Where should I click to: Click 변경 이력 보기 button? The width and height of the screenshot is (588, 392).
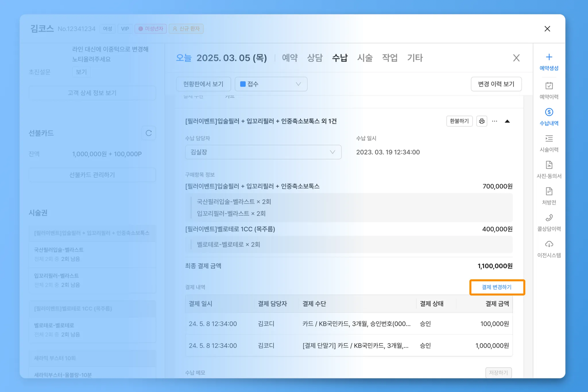point(496,84)
